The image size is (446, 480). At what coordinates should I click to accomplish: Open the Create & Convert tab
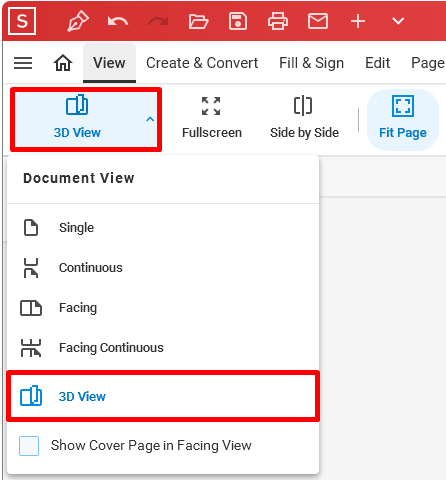(202, 63)
